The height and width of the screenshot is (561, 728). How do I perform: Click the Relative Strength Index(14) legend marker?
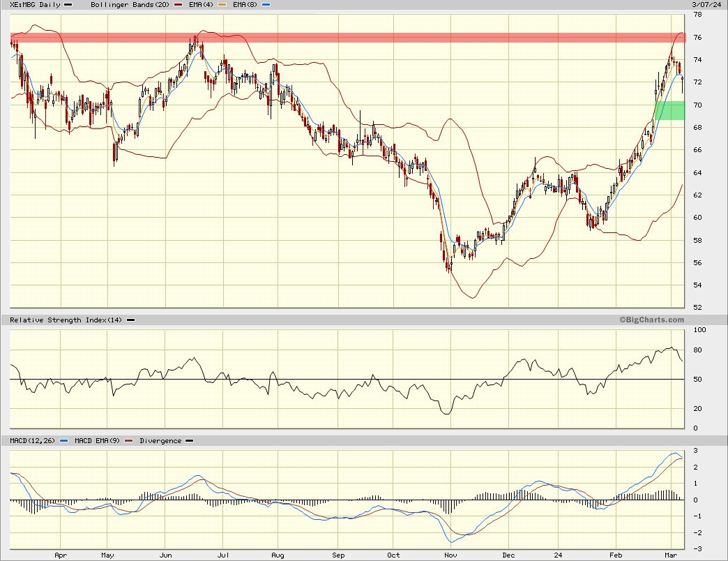tap(130, 320)
